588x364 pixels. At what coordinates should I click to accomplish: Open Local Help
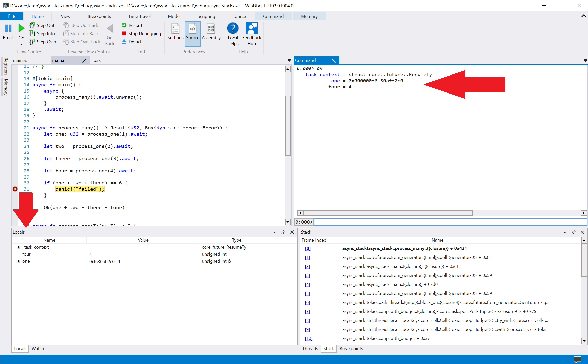[x=233, y=34]
